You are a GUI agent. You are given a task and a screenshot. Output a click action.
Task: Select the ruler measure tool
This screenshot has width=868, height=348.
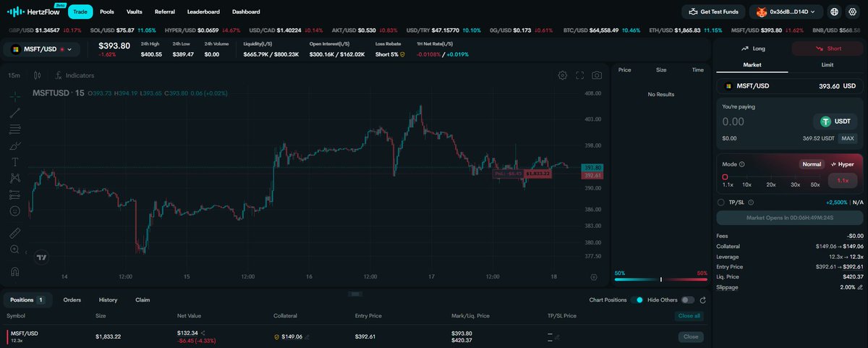coord(15,233)
